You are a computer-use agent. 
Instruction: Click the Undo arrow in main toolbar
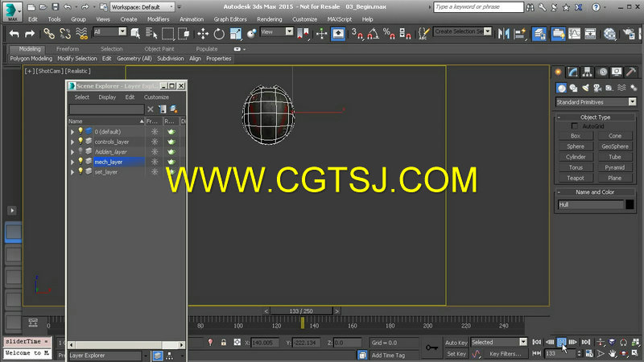tap(14, 34)
